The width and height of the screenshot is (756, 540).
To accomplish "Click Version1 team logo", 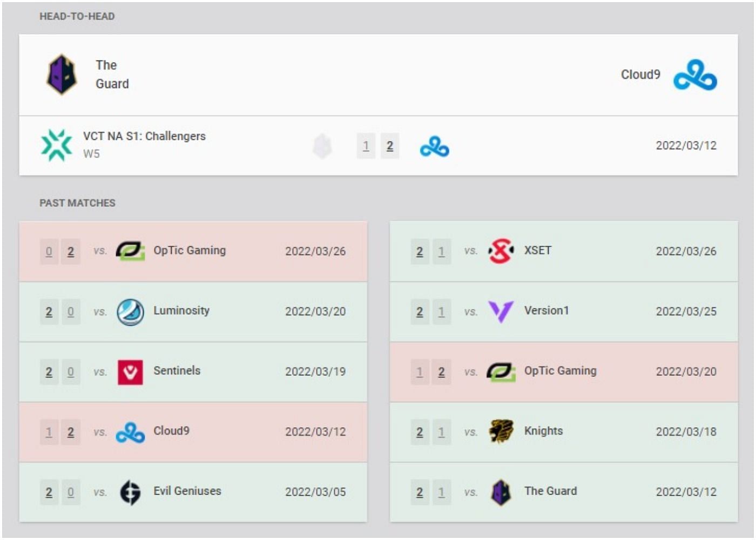I will pos(501,312).
